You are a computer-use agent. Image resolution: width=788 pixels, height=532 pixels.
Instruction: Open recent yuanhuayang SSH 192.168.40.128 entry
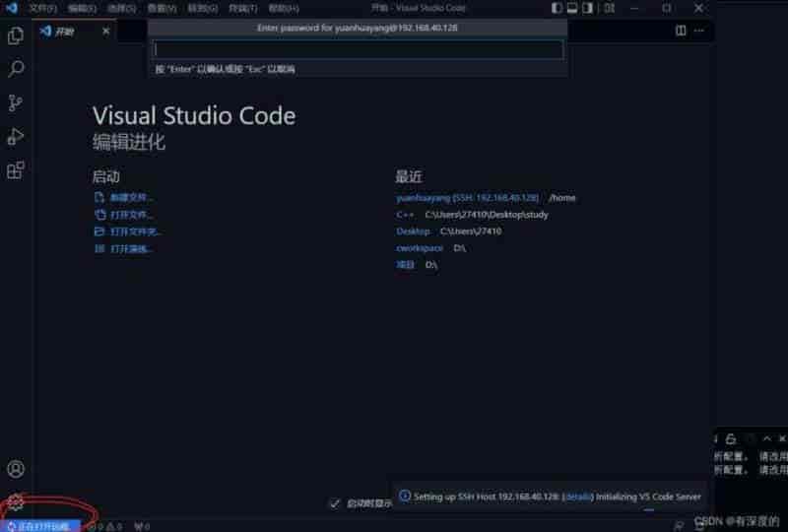click(467, 197)
